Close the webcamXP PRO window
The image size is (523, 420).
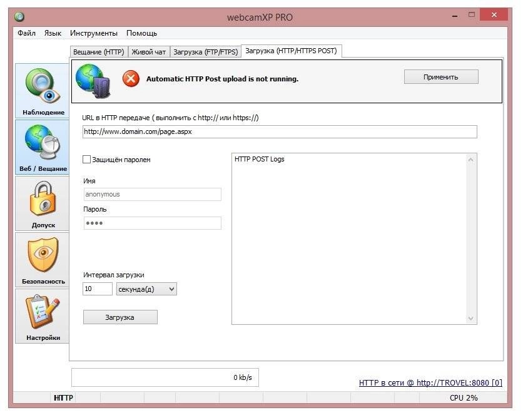pyautogui.click(x=494, y=15)
